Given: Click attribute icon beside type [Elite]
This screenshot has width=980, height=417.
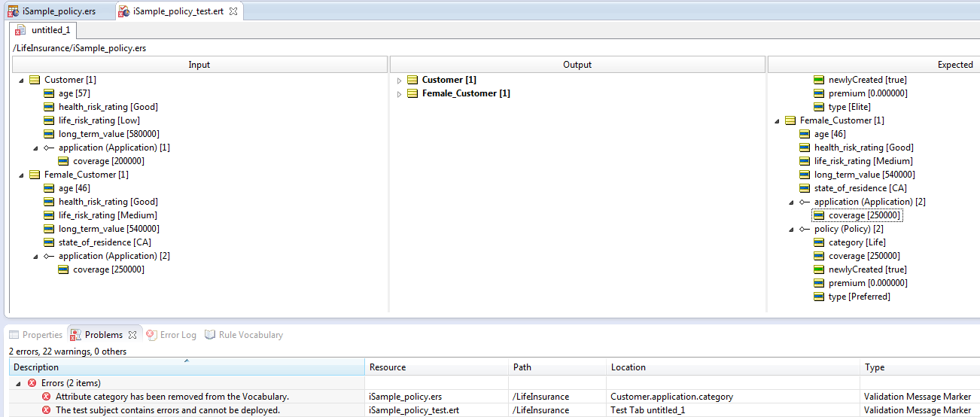Looking at the screenshot, I should tap(819, 107).
